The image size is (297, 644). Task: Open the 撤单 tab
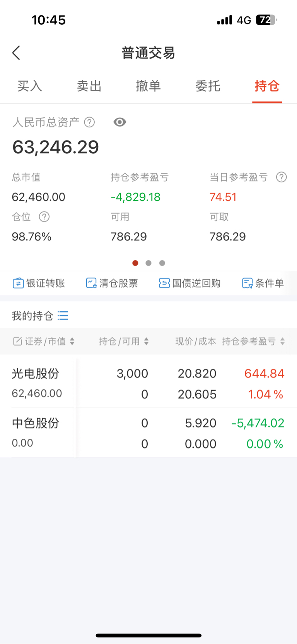(x=148, y=86)
